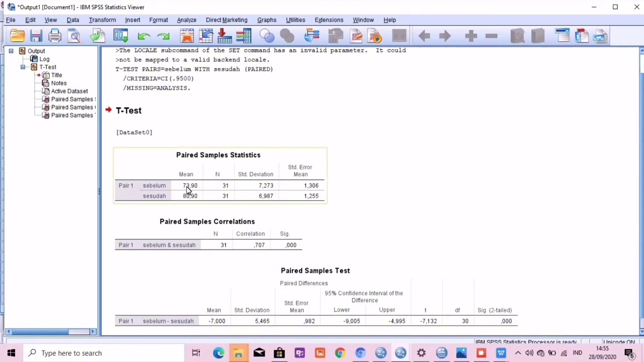The image size is (644, 362).
Task: Click the green Redo arrow
Action: (x=163, y=36)
